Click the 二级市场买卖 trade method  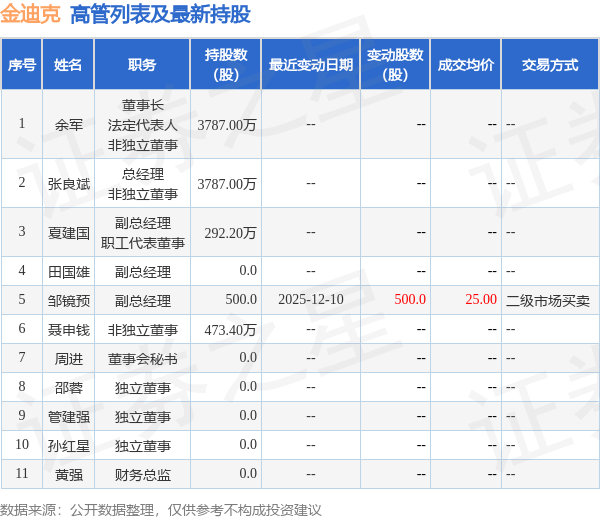coord(548,301)
